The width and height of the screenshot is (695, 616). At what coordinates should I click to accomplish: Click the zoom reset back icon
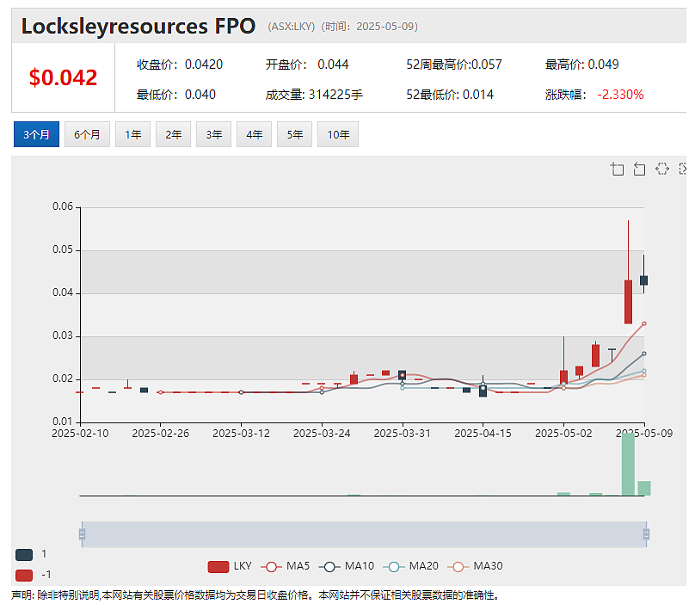[x=639, y=169]
